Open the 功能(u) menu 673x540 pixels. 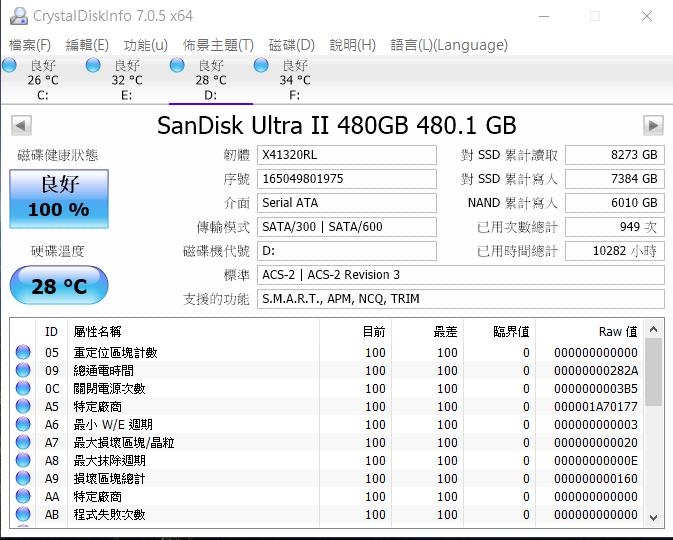tap(146, 45)
